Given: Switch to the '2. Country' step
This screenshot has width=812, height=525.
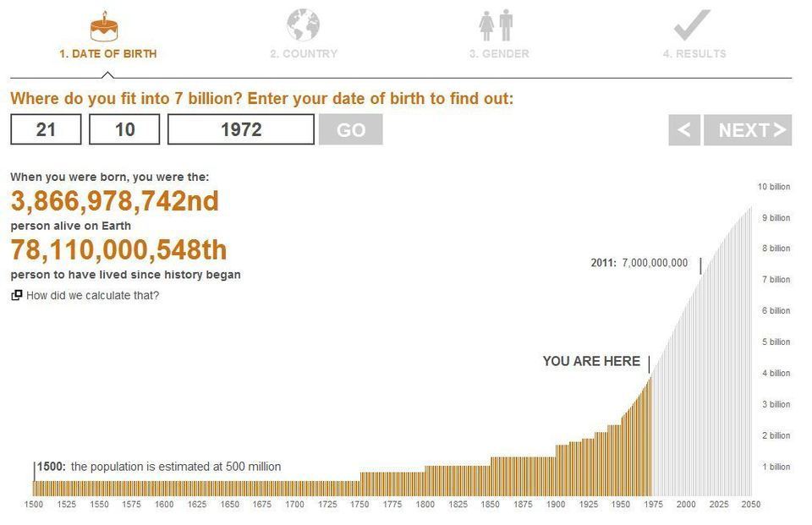Looking at the screenshot, I should [x=304, y=52].
